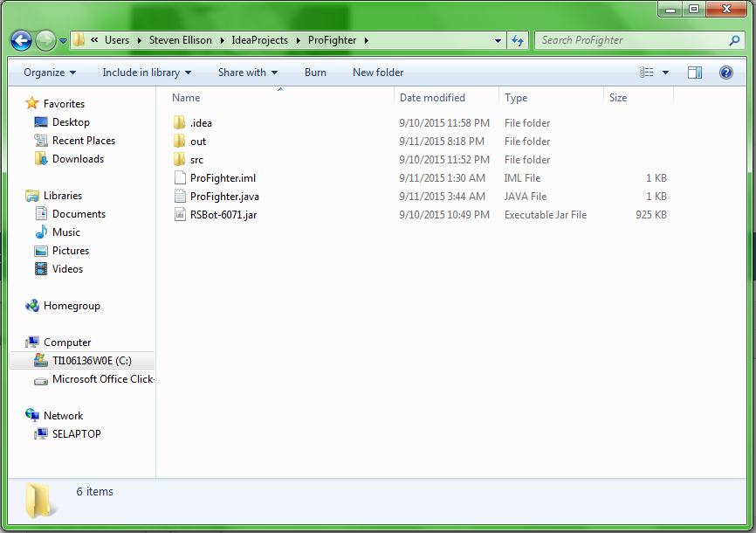Click the magnifier search icon
This screenshot has height=533, width=756.
734,40
